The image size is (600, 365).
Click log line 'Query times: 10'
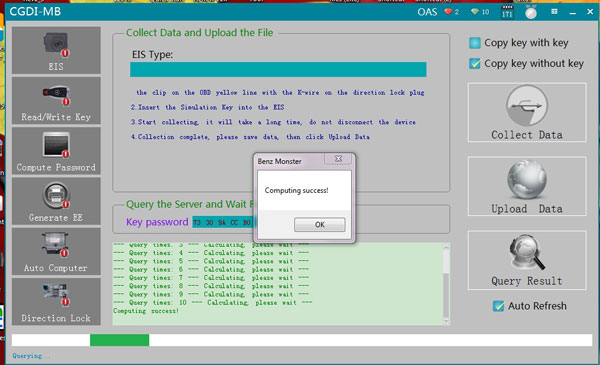click(212, 303)
